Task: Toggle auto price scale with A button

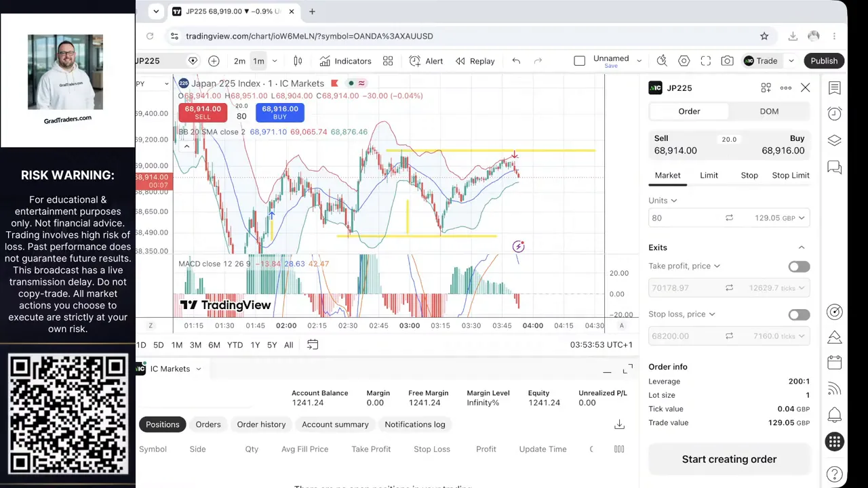Action: pos(621,325)
